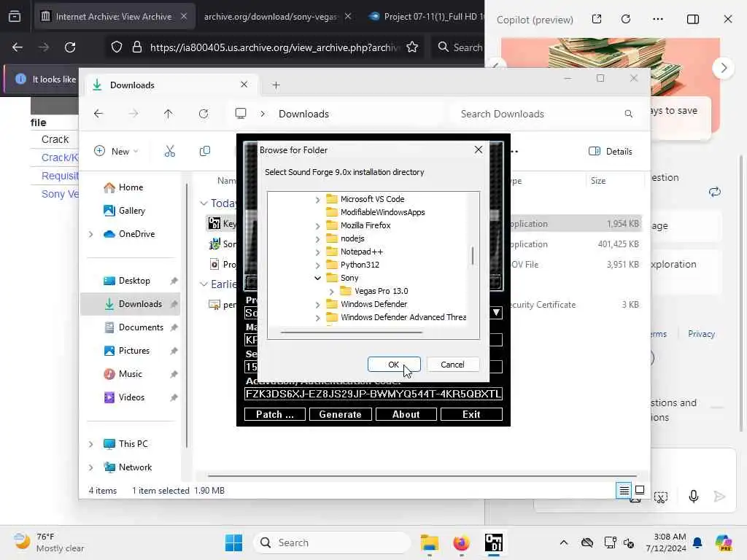This screenshot has height=560, width=747.
Task: Expand the Vegas Pro 13.0 subfolder
Action: [332, 292]
